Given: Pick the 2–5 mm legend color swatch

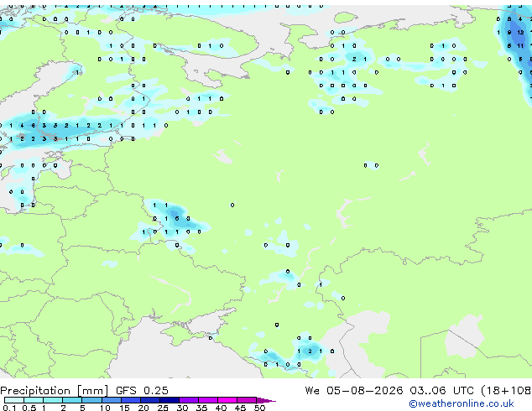Looking at the screenshot, I should point(72,400).
